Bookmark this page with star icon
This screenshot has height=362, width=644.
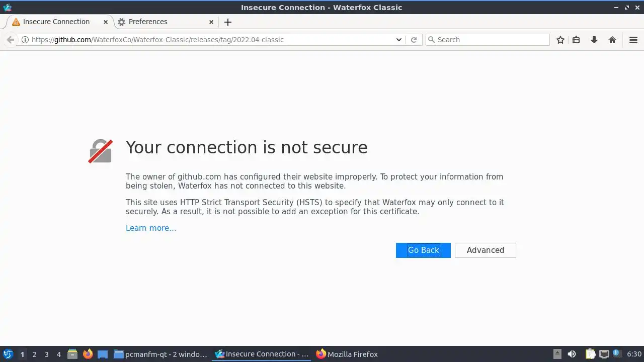560,40
